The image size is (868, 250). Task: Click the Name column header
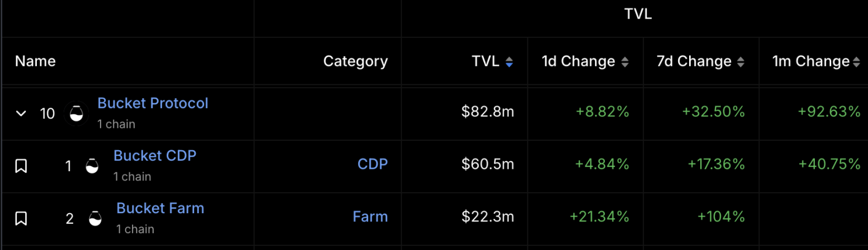(35, 61)
